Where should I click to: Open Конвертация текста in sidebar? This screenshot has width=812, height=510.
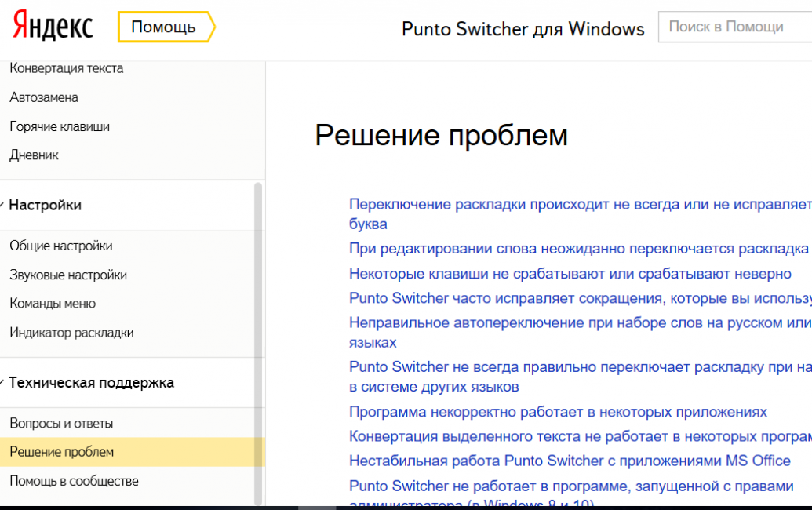67,68
